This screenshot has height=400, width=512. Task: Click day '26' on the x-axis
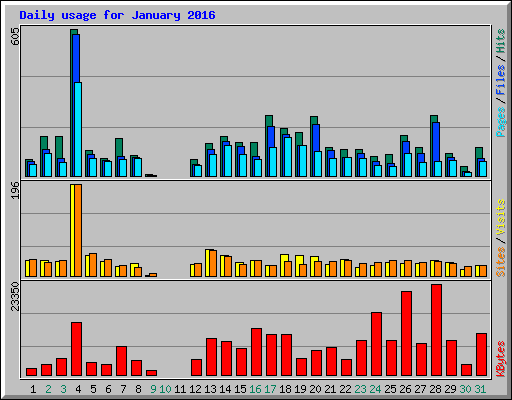405,389
